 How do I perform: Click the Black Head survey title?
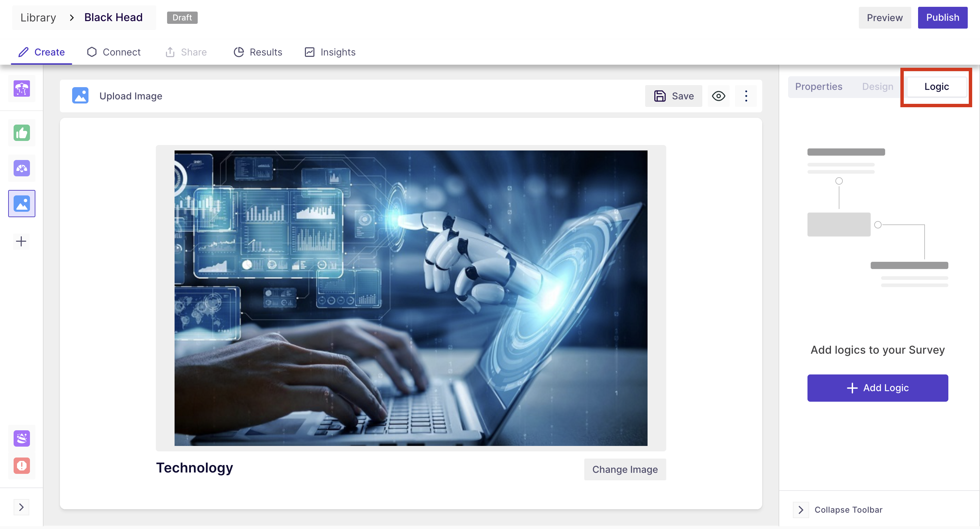113,17
